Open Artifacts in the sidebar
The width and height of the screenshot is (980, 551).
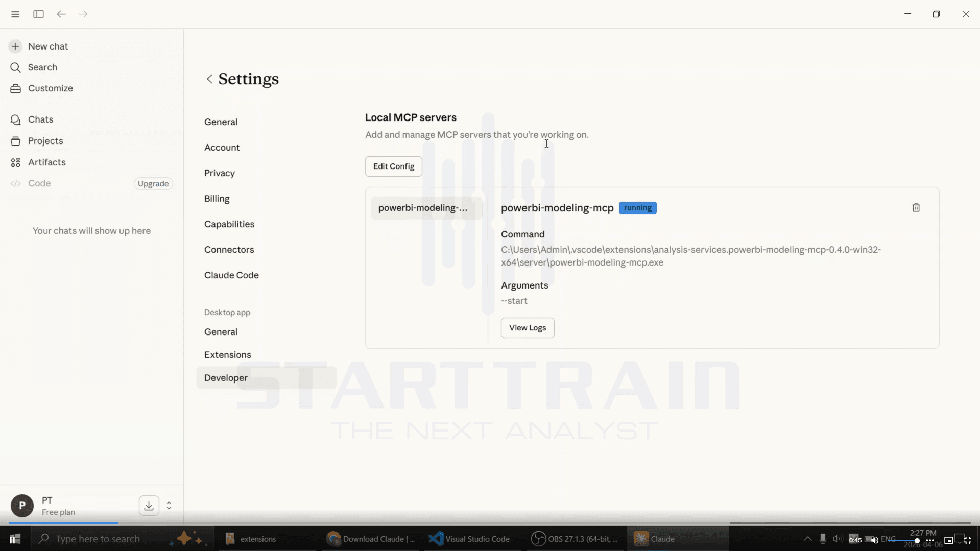click(46, 162)
